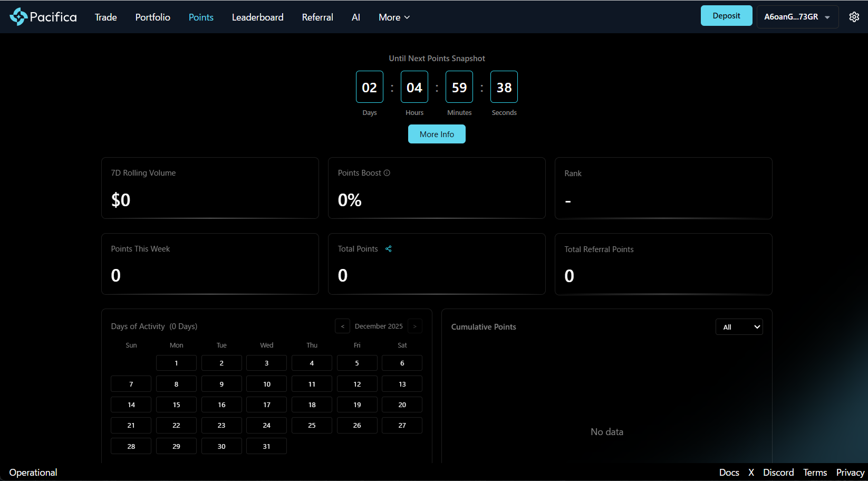Image resolution: width=868 pixels, height=481 pixels.
Task: Go to next month in calendar
Action: tap(415, 326)
